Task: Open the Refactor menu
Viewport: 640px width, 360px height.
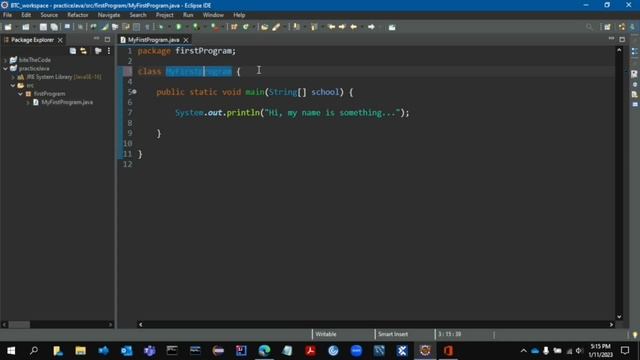Action: tap(78, 15)
